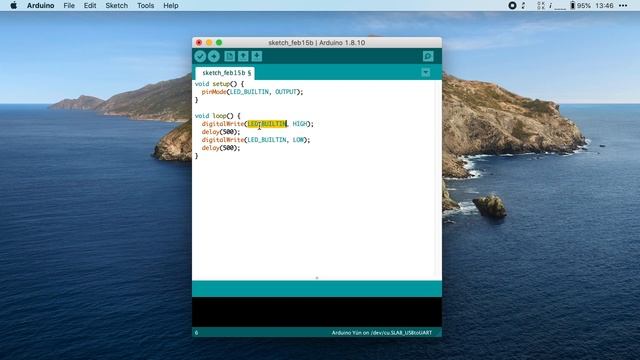Image resolution: width=640 pixels, height=360 pixels.
Task: Open the Edit menu
Action: click(90, 6)
